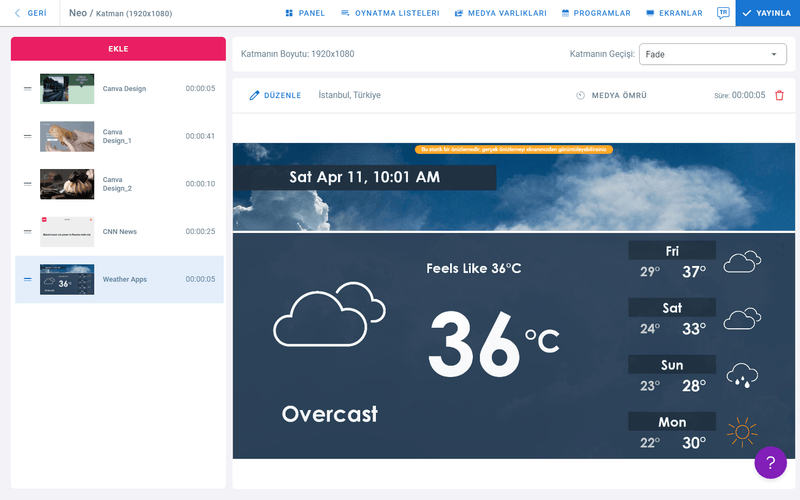Screen dimensions: 800x500
Task: Click the Weather Apps item name
Action: [x=124, y=279]
